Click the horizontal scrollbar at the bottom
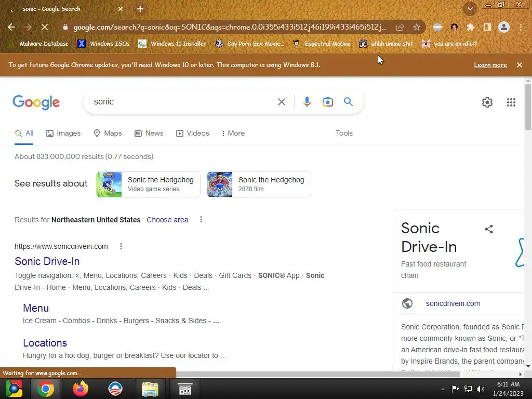 pyautogui.click(x=317, y=374)
